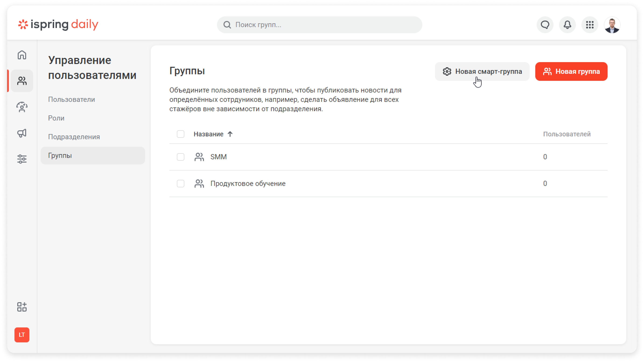Image resolution: width=644 pixels, height=362 pixels.
Task: Click the search magnifier icon
Action: (227, 25)
